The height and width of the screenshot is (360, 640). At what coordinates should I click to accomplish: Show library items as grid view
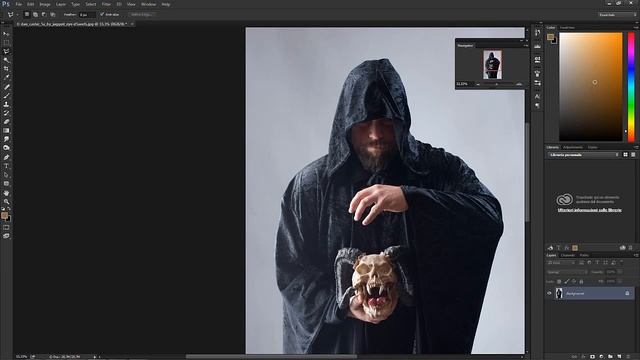[x=625, y=155]
